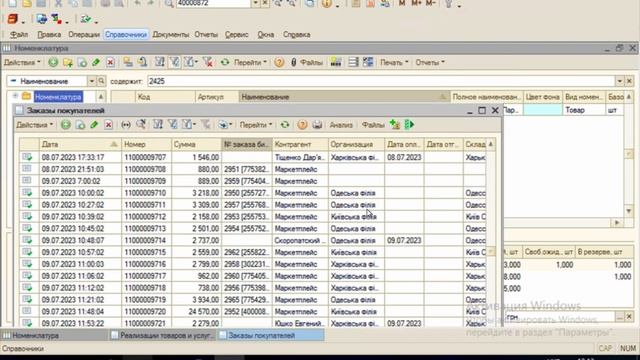Disable filter icon in Номенклатура toolbar
The image size is (640, 360).
point(208,62)
